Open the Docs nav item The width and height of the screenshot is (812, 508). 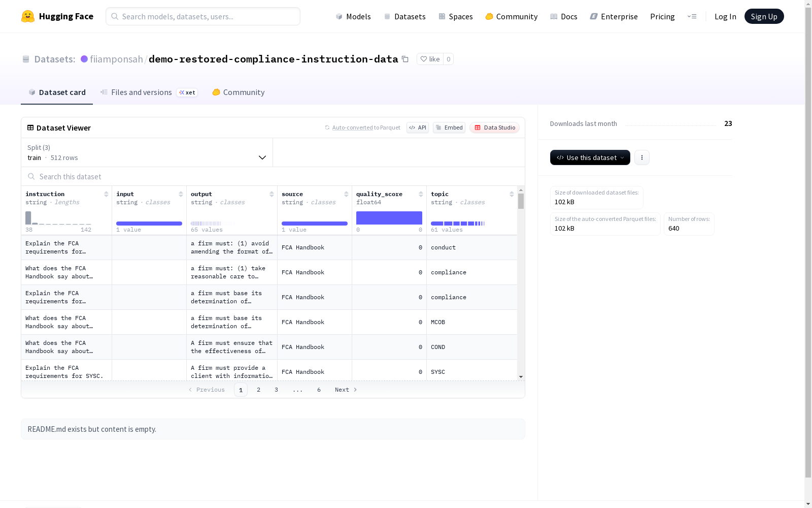(x=564, y=16)
